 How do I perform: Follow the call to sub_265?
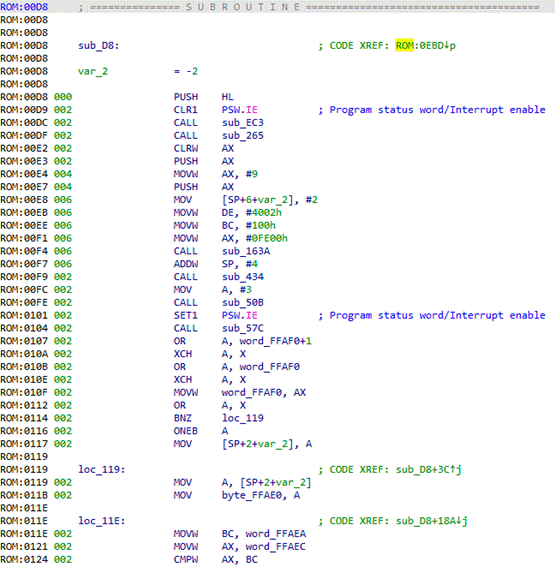pos(243,136)
